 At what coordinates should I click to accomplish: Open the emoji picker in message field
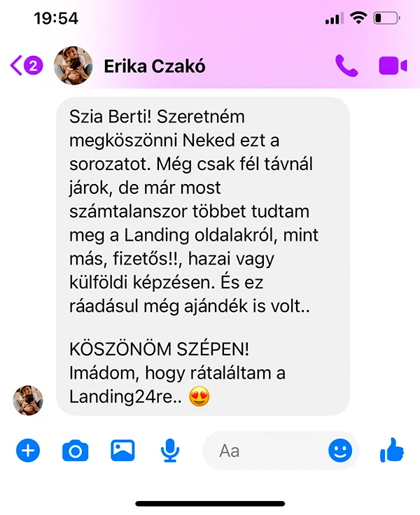coord(340,451)
